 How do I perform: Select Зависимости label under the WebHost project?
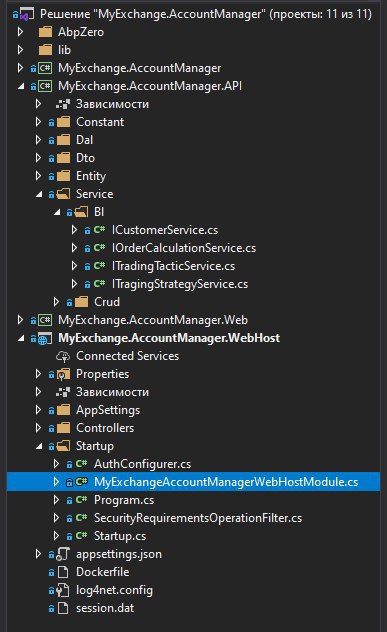click(x=112, y=392)
